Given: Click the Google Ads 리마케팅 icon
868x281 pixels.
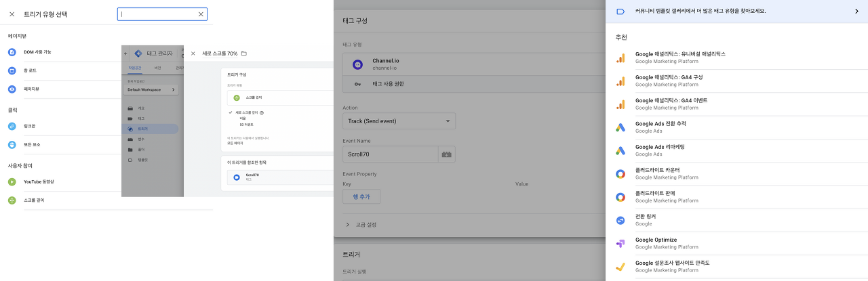Looking at the screenshot, I should click(620, 150).
